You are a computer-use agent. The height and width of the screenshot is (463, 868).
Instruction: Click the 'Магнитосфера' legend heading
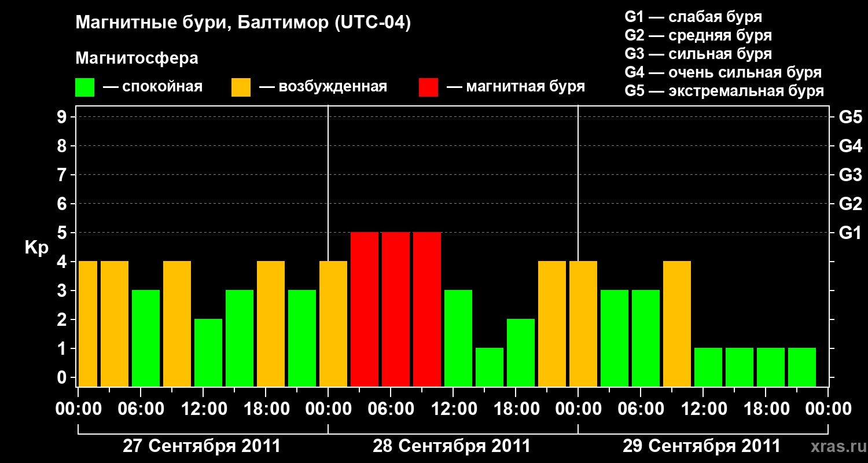tap(137, 58)
